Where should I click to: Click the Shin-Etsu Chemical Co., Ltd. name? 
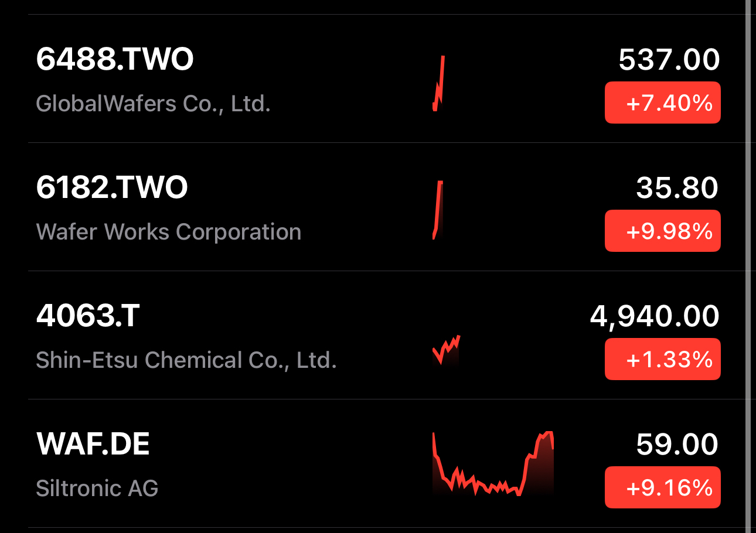point(186,360)
